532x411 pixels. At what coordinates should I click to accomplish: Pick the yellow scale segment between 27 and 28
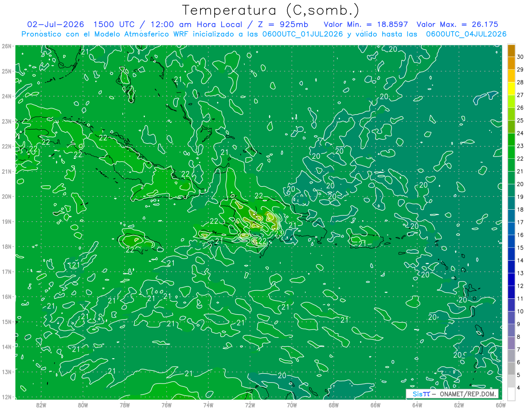pos(512,89)
